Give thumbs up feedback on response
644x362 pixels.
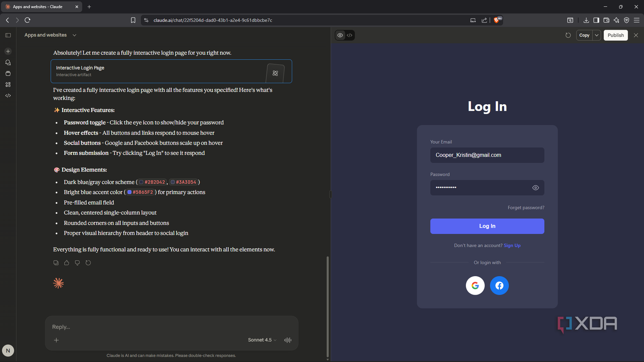click(x=67, y=262)
